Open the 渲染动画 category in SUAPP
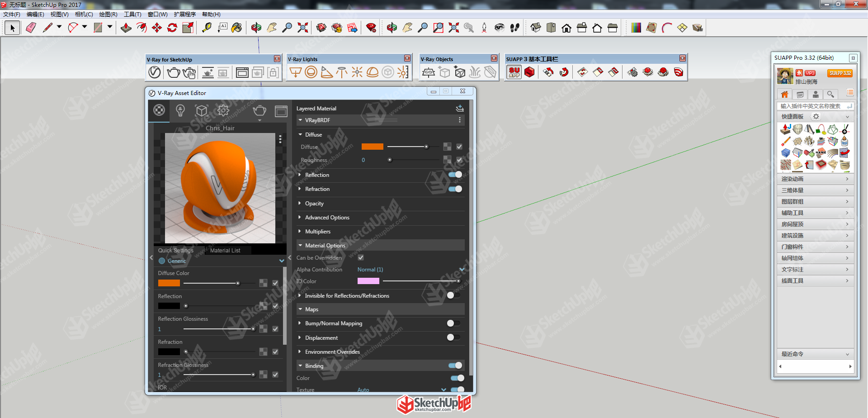Screen dimensions: 868x418 [815, 179]
